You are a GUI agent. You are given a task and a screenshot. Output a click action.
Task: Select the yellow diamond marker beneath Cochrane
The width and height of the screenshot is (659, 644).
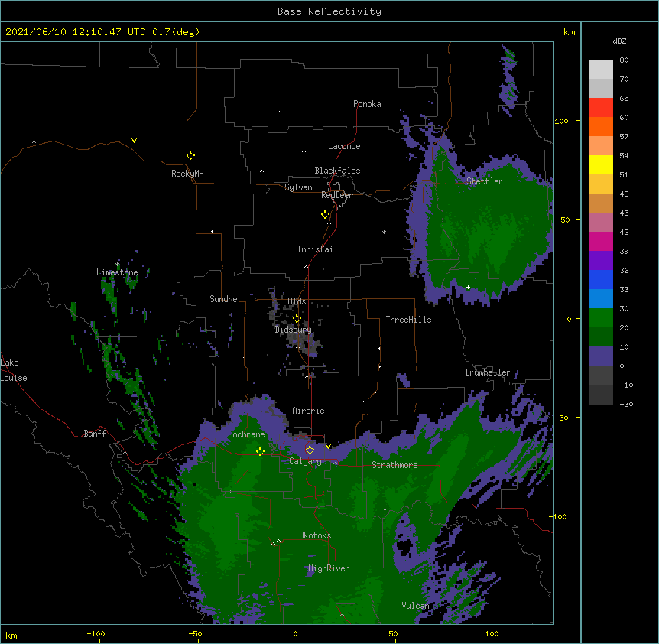[x=260, y=451]
